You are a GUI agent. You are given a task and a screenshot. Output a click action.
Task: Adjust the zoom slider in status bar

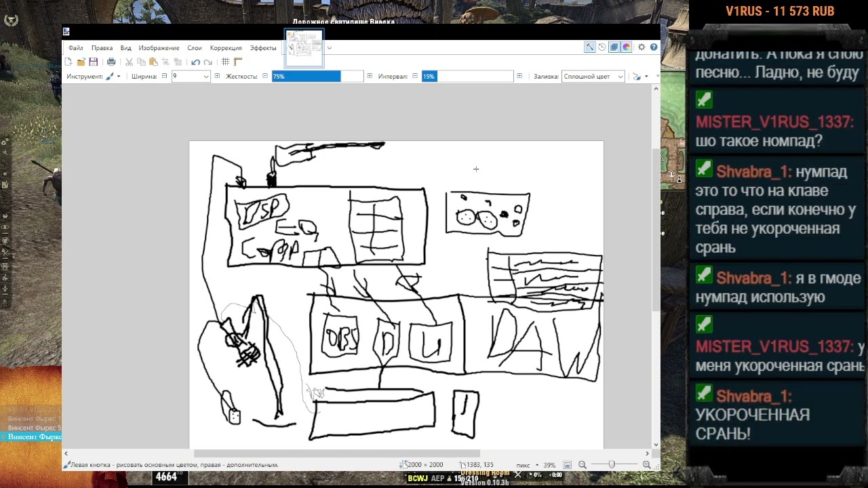pos(612,465)
